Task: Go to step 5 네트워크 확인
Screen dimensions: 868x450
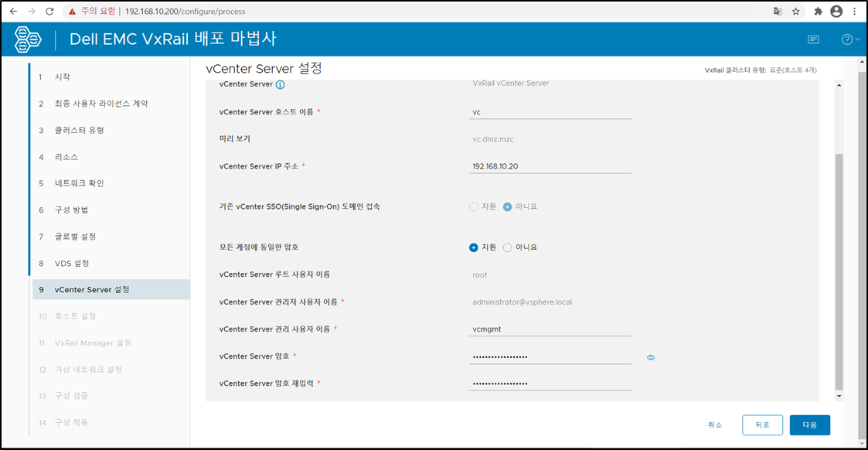Action: coord(111,183)
